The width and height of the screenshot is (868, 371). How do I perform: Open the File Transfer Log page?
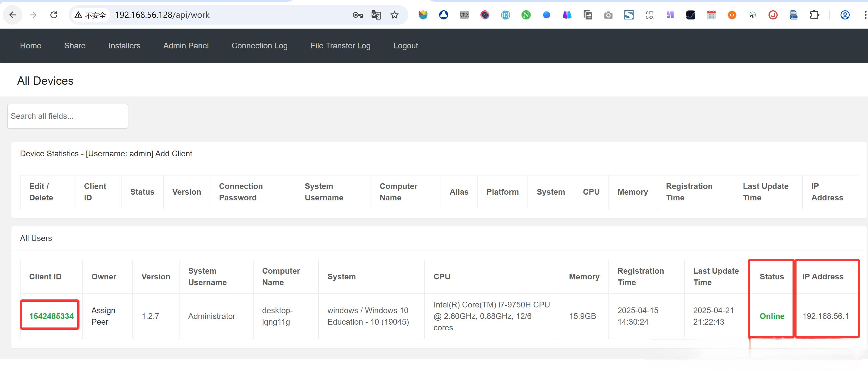(340, 46)
